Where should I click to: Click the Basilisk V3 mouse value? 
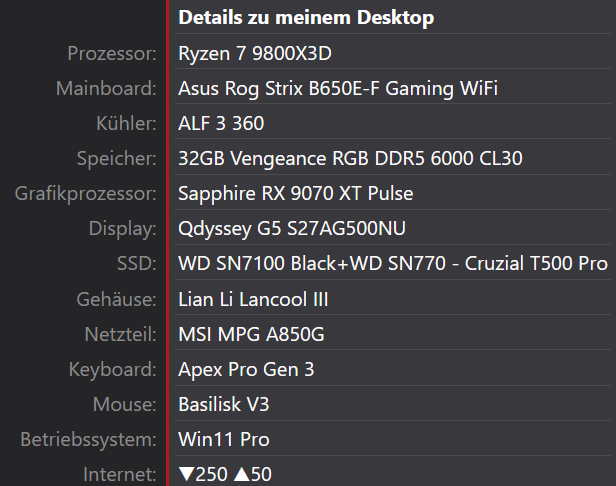click(223, 404)
